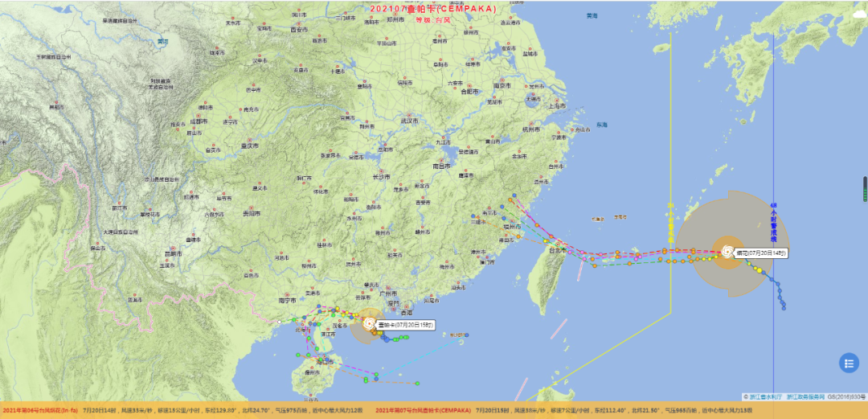868x419 pixels.
Task: Click the 长沙市 city label
Action: tap(382, 177)
